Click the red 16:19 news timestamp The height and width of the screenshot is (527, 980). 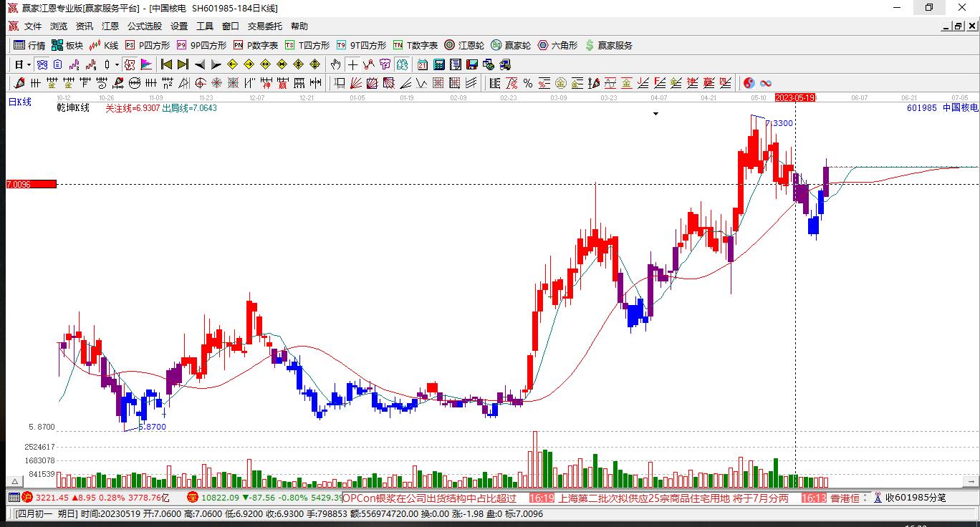(542, 498)
